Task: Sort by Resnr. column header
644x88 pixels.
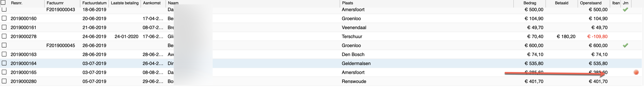Action: click(16, 3)
